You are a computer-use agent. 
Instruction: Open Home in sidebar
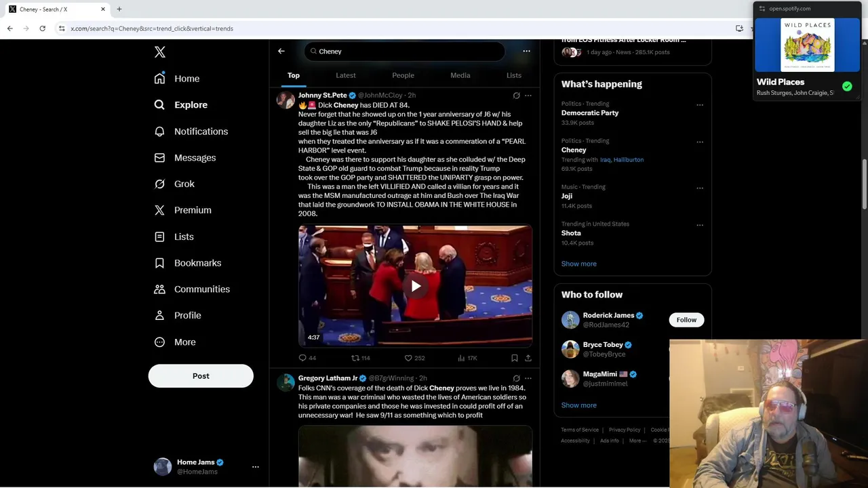(177, 79)
